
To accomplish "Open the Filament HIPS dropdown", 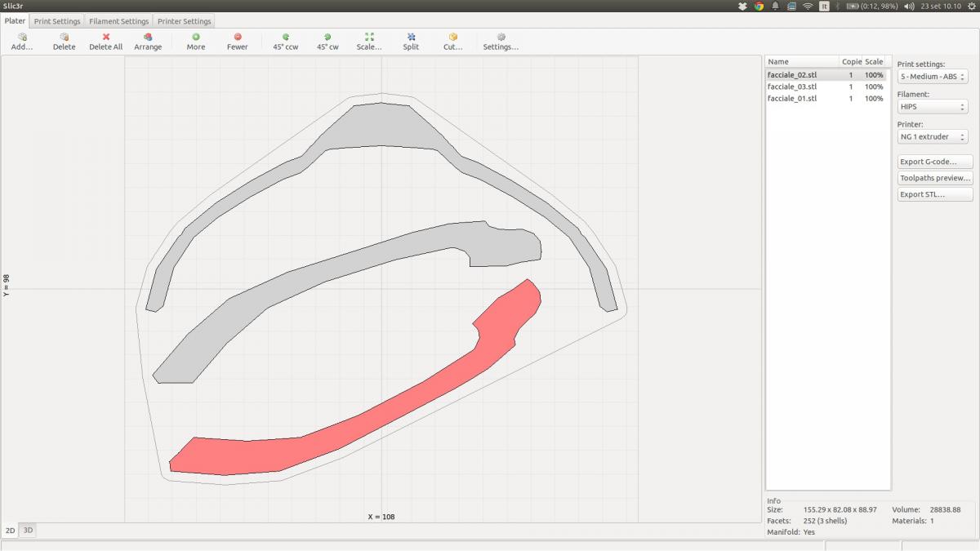I will pos(932,106).
